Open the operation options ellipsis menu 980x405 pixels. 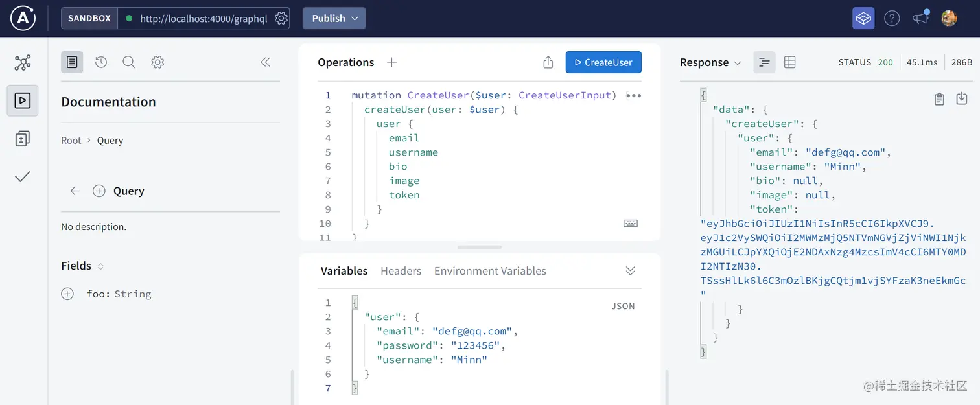pyautogui.click(x=633, y=95)
